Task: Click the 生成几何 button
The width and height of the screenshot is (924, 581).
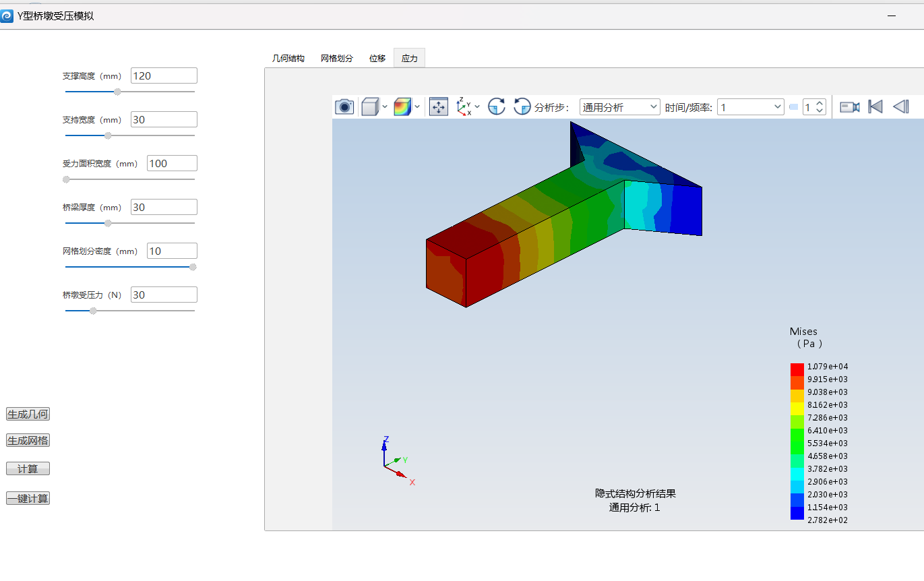Action: pyautogui.click(x=28, y=414)
